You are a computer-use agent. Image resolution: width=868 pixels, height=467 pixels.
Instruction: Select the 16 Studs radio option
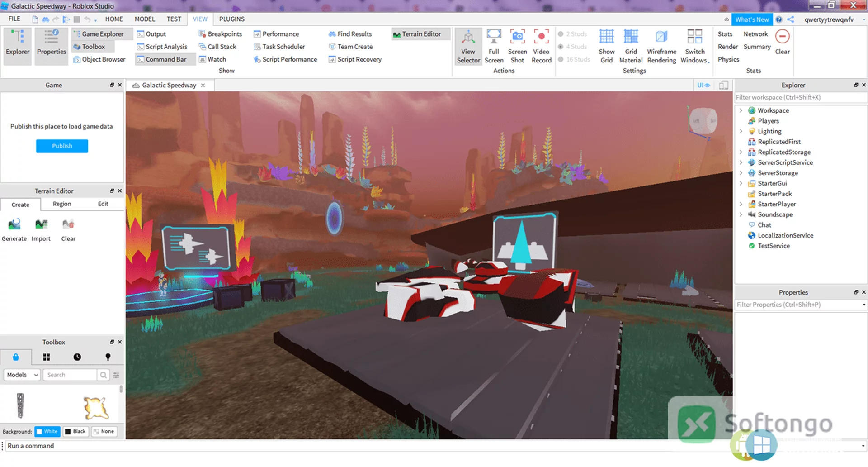pos(574,59)
